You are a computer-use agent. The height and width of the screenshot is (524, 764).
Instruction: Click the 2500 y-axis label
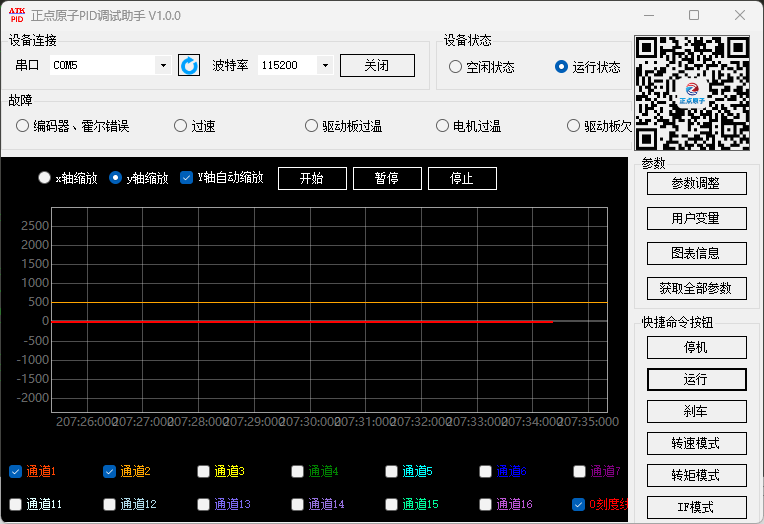(35, 226)
